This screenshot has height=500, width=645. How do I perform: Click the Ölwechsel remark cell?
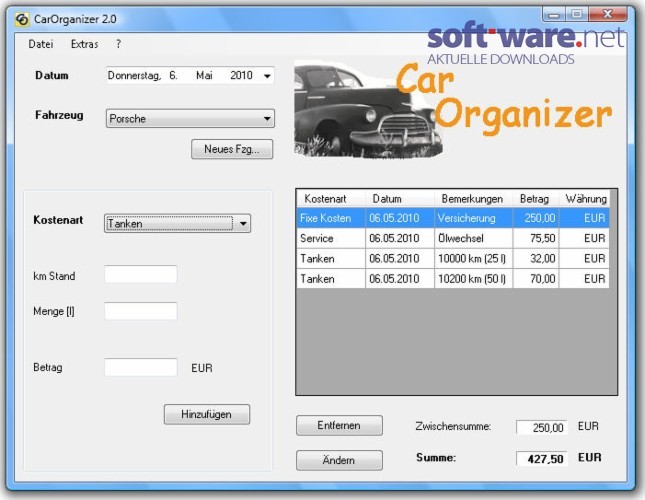473,238
